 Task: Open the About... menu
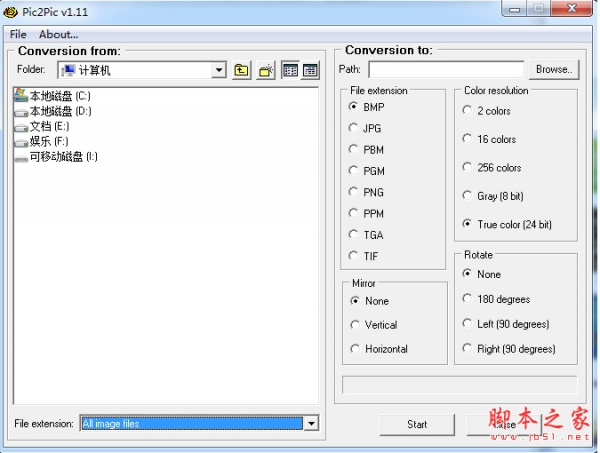pos(59,34)
